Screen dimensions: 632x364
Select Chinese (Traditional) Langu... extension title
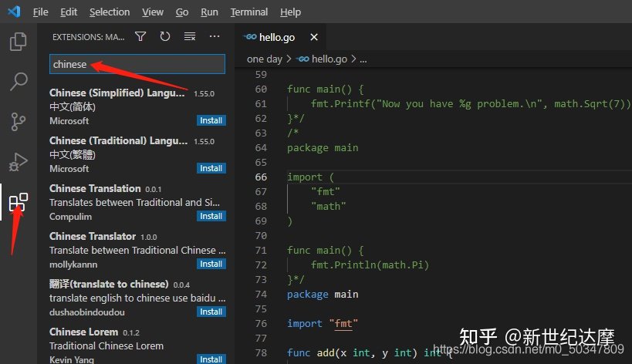pyautogui.click(x=119, y=140)
